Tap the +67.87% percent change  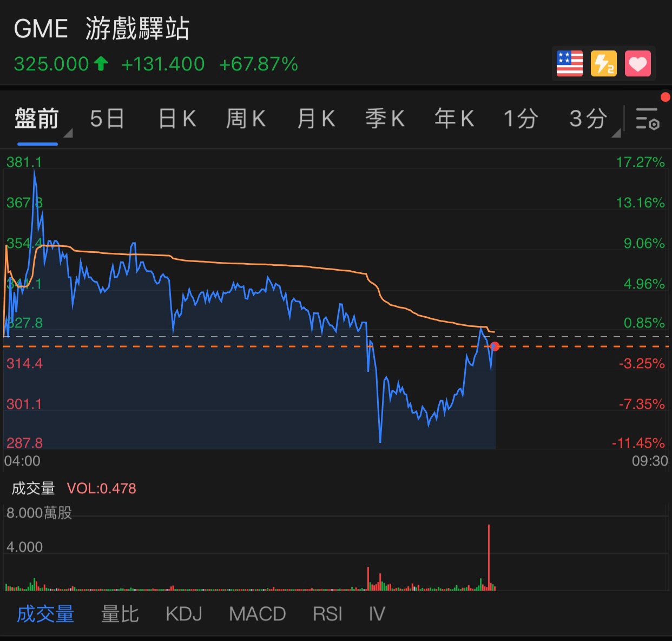pos(259,64)
